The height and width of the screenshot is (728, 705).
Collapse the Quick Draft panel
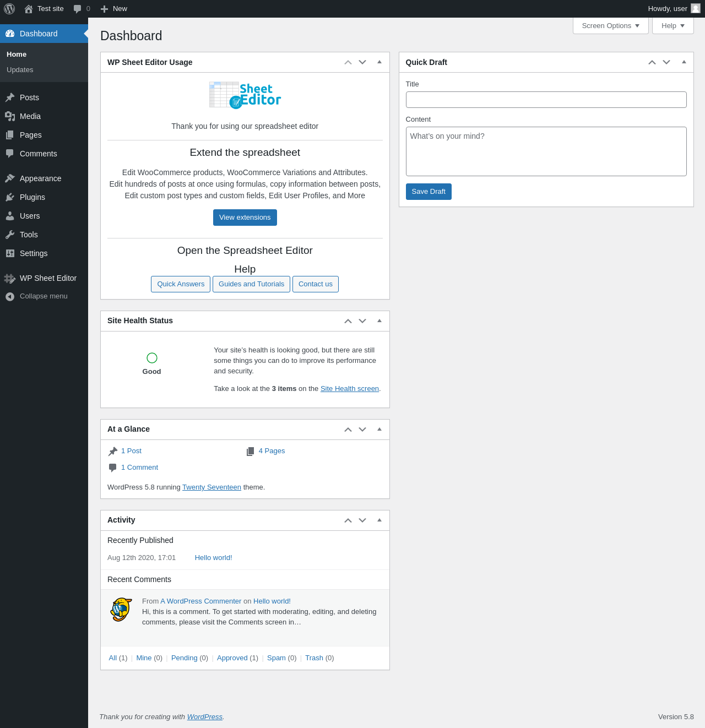[x=684, y=62]
